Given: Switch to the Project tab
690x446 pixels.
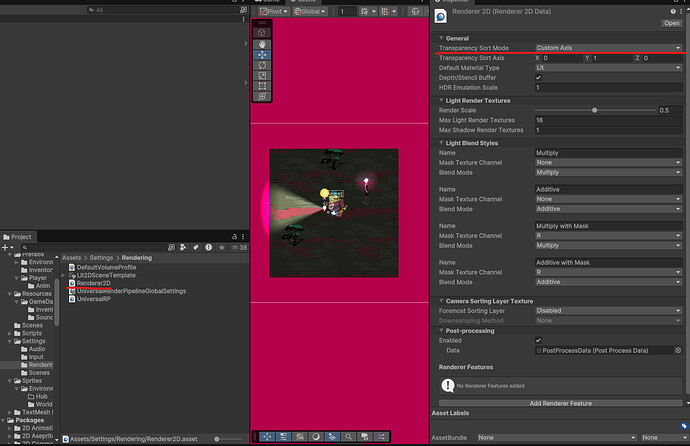Looking at the screenshot, I should pos(20,237).
